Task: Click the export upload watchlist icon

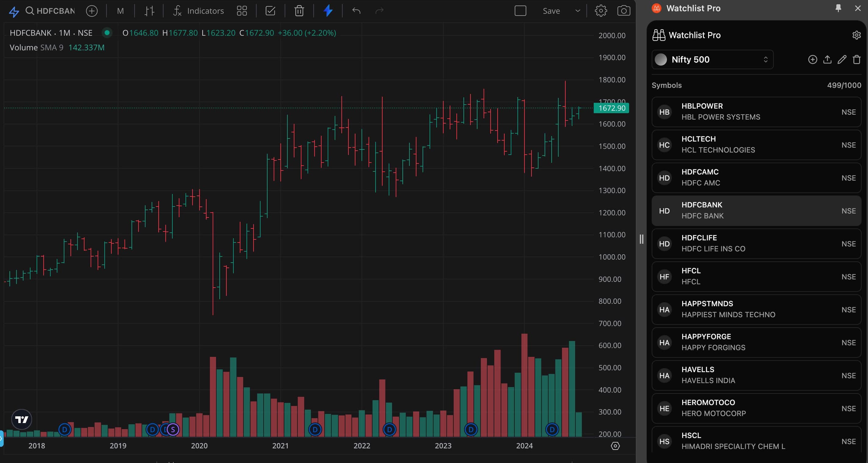Action: point(827,60)
